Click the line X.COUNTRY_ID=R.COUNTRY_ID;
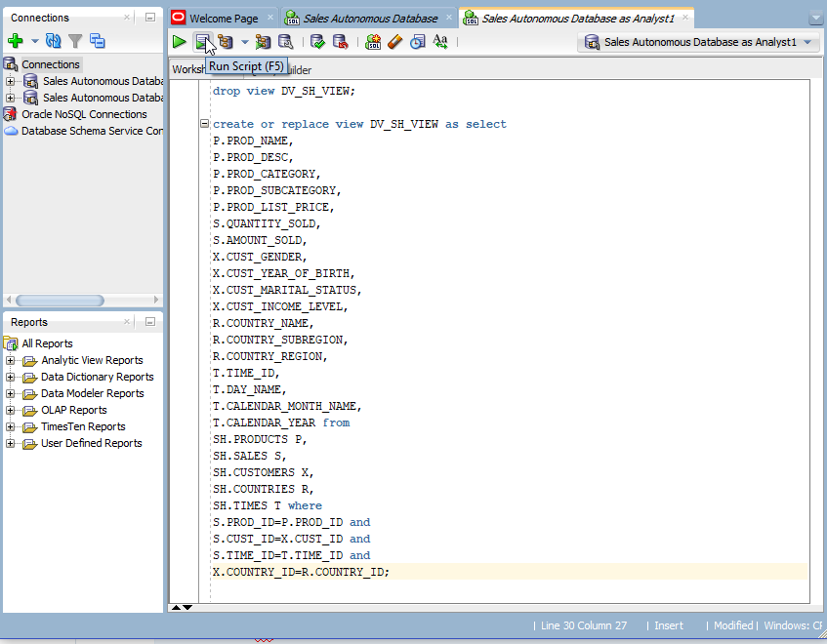827x644 pixels. pos(301,573)
